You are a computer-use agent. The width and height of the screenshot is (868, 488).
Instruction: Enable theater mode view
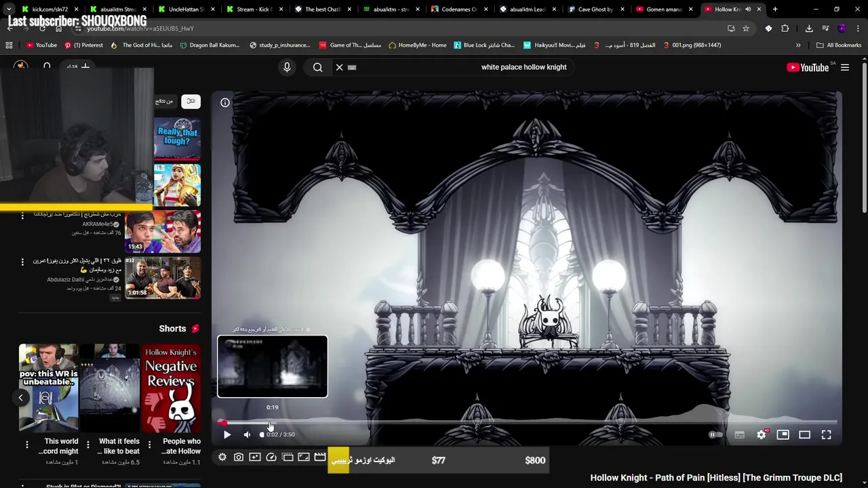[805, 434]
